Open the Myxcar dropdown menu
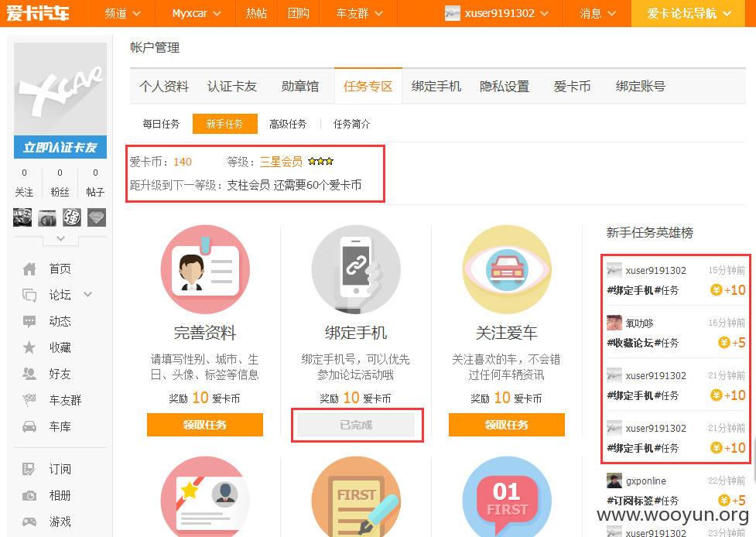This screenshot has height=537, width=756. [x=197, y=13]
